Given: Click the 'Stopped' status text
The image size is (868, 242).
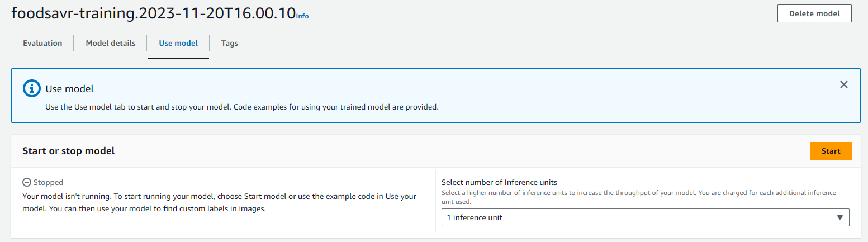Looking at the screenshot, I should click(48, 182).
